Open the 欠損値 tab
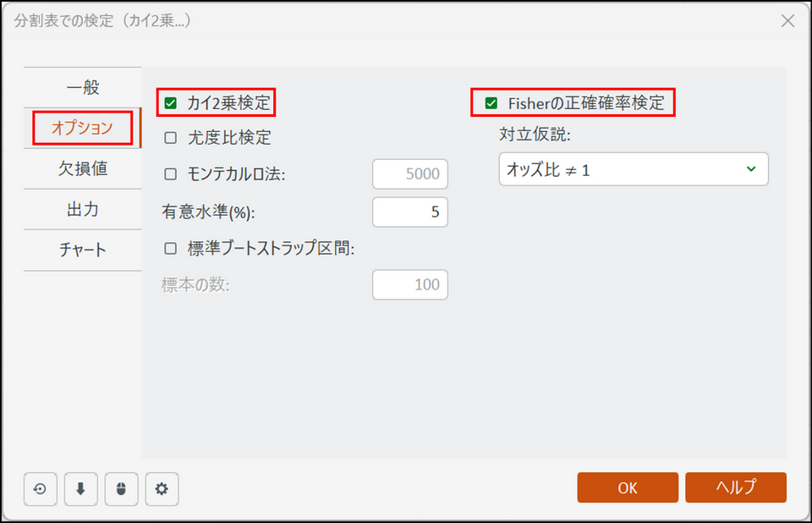This screenshot has width=812, height=523. 83,168
